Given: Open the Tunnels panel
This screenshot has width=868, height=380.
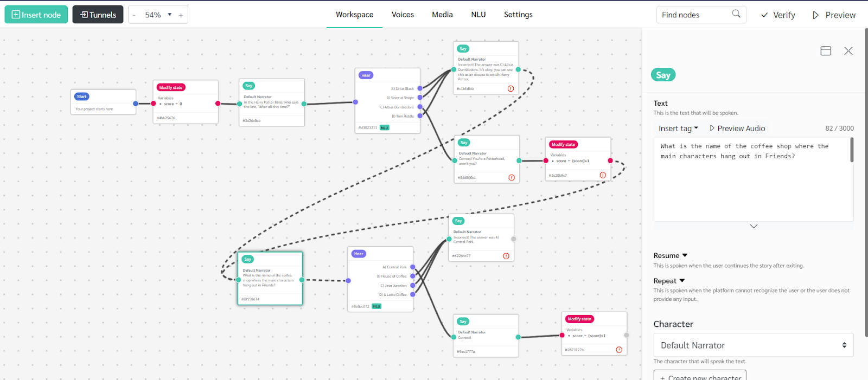Looking at the screenshot, I should coord(98,15).
